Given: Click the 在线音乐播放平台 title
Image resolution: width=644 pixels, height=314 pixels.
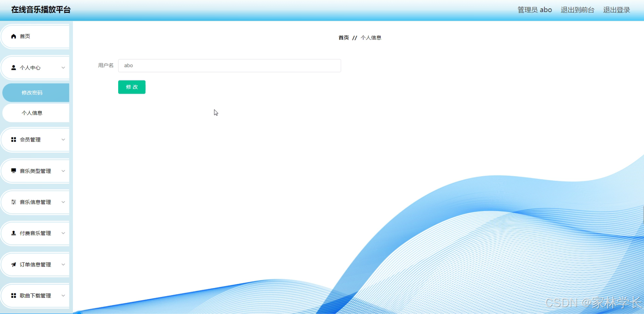Looking at the screenshot, I should point(41,10).
